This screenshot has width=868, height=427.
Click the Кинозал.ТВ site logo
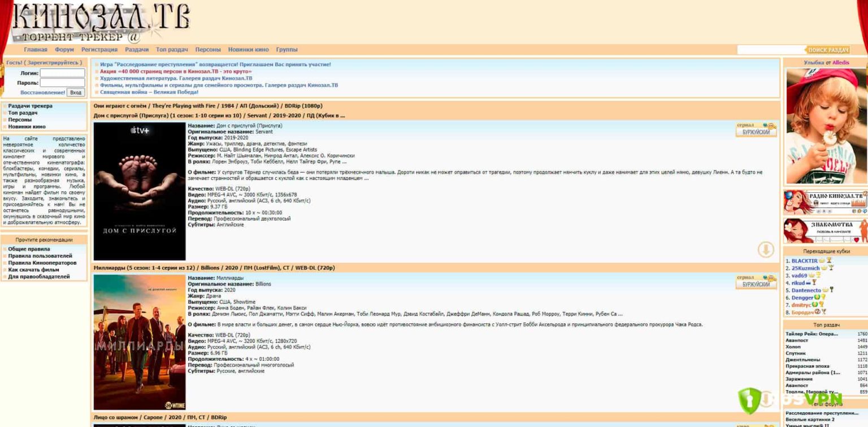[102, 24]
